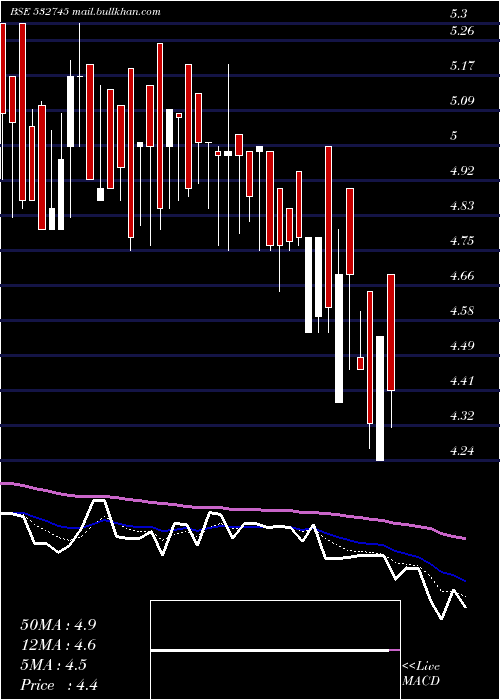Click the 4.24 price axis label

[x=462, y=451]
